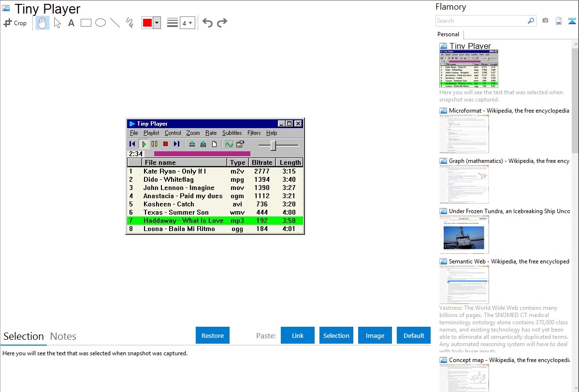Choose the arrow pointer tool
Viewport: 579px width, 392px height.
(x=57, y=23)
